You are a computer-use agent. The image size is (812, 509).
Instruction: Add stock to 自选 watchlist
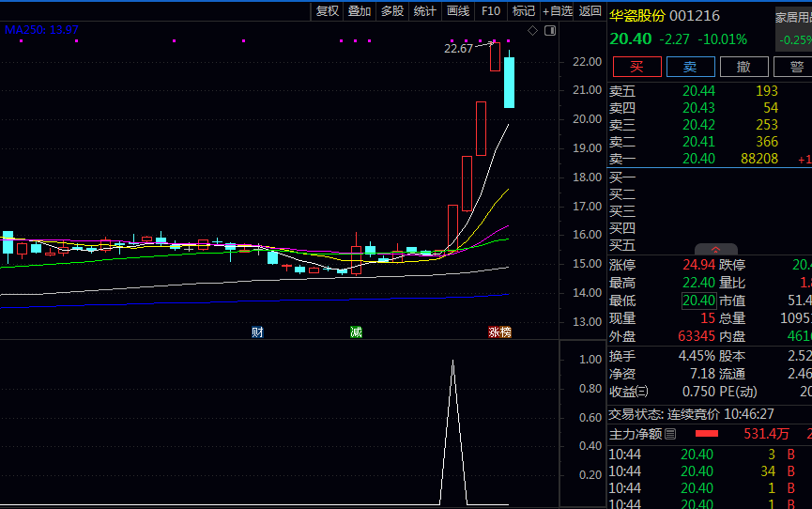point(558,11)
